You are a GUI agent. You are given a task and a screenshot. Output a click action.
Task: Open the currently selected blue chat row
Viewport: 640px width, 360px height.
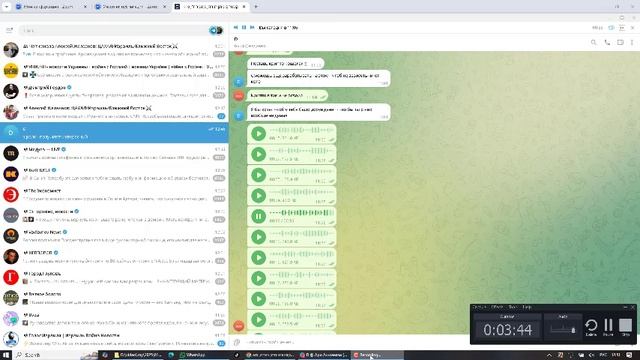114,133
